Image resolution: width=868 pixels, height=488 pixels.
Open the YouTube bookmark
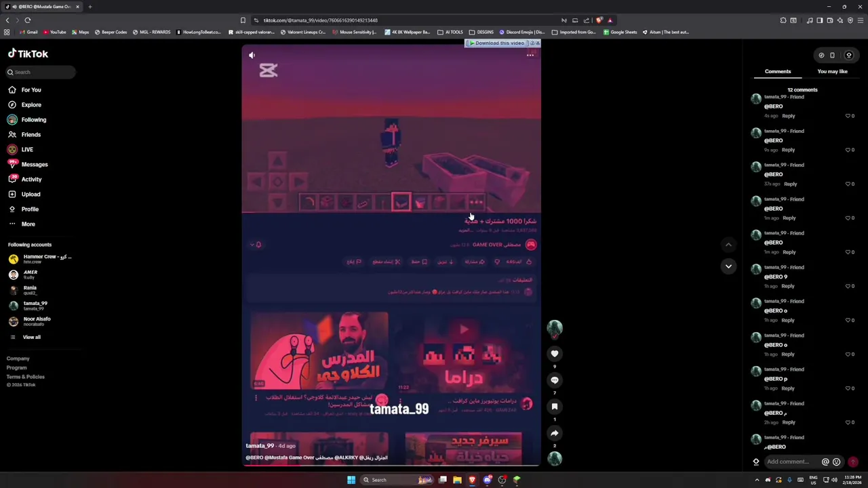click(x=55, y=32)
